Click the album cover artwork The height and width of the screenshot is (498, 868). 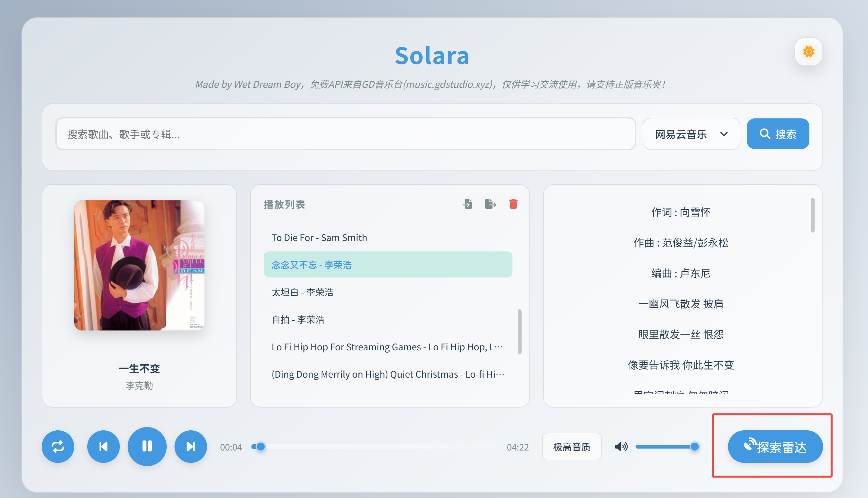pyautogui.click(x=139, y=265)
